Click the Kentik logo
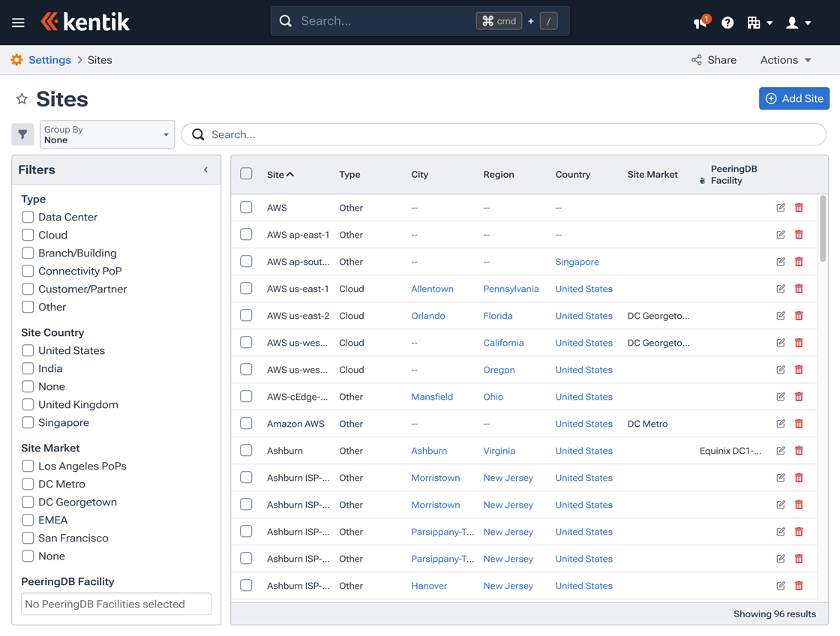The width and height of the screenshot is (840, 636). (85, 21)
